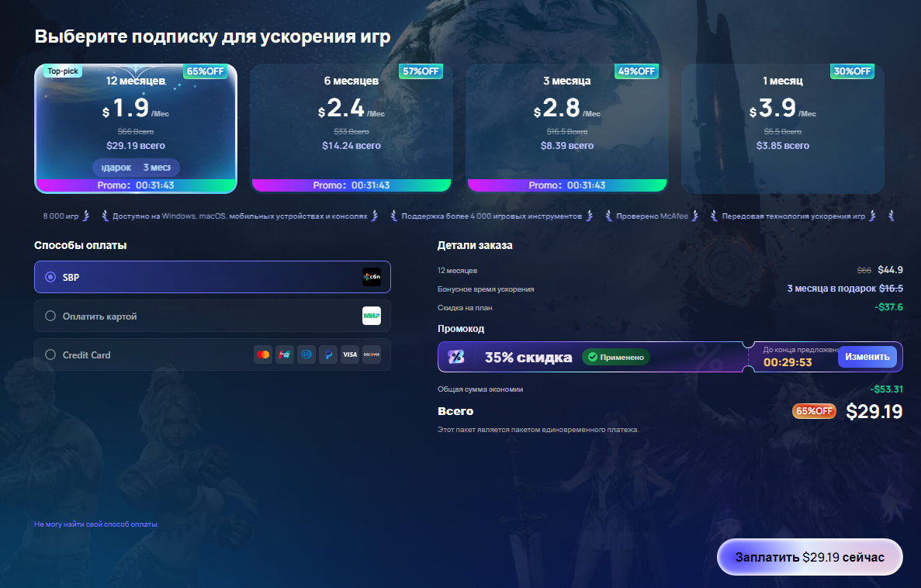This screenshot has height=588, width=921.
Task: Click the Diners Club logo icon
Action: point(306,355)
